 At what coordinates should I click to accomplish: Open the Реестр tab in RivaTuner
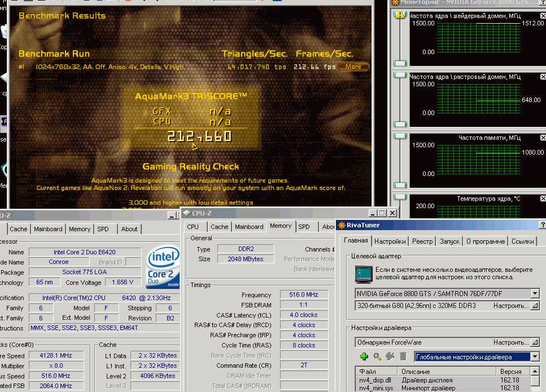422,241
